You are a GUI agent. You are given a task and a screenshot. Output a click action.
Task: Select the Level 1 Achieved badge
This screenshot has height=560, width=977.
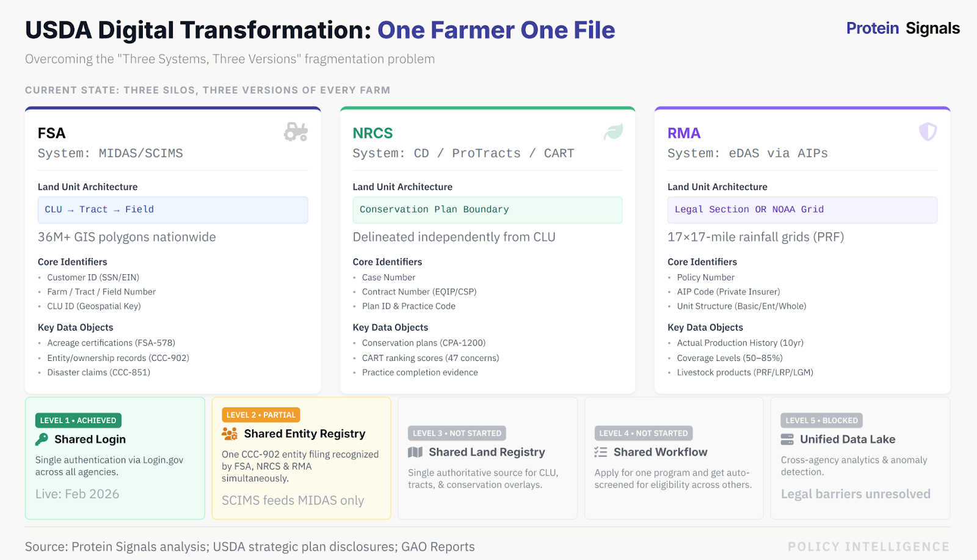(x=78, y=420)
